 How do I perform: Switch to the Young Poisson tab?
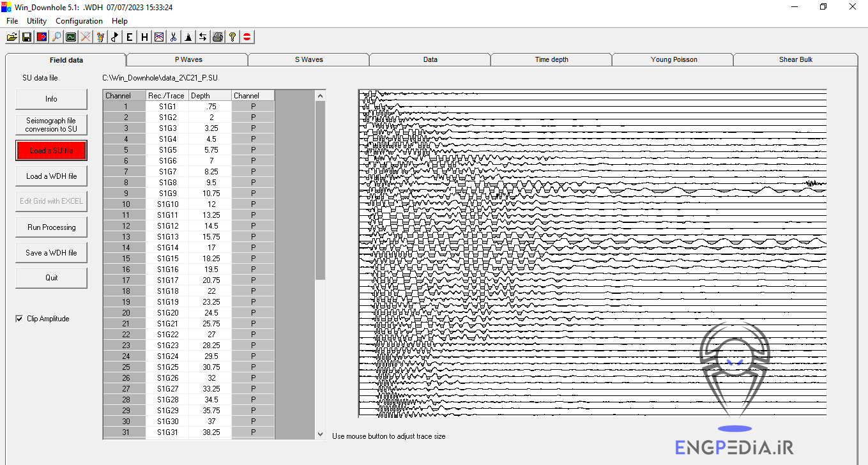coord(674,59)
